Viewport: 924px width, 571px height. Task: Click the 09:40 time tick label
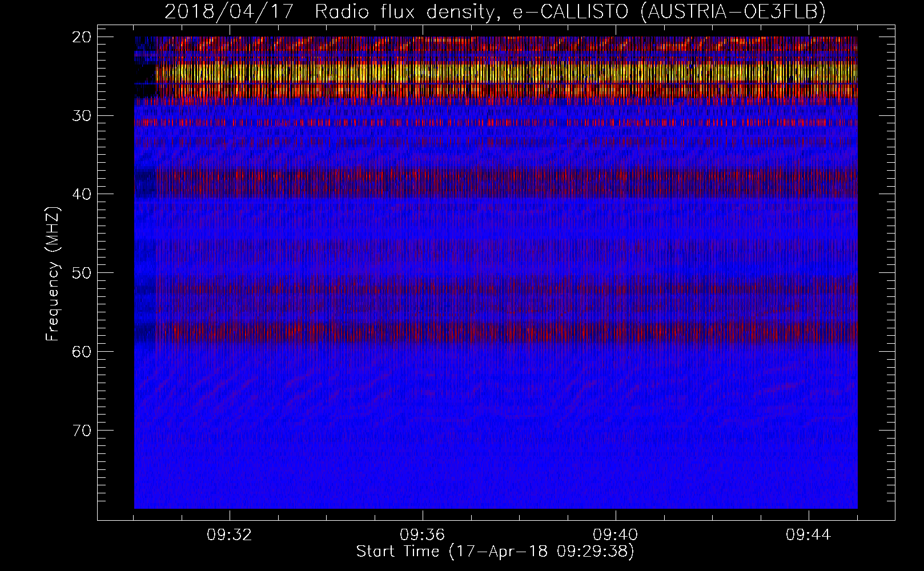[x=616, y=535]
